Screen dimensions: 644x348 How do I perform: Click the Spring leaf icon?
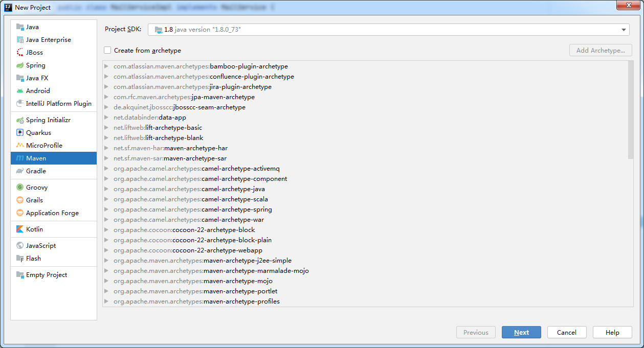pyautogui.click(x=20, y=65)
